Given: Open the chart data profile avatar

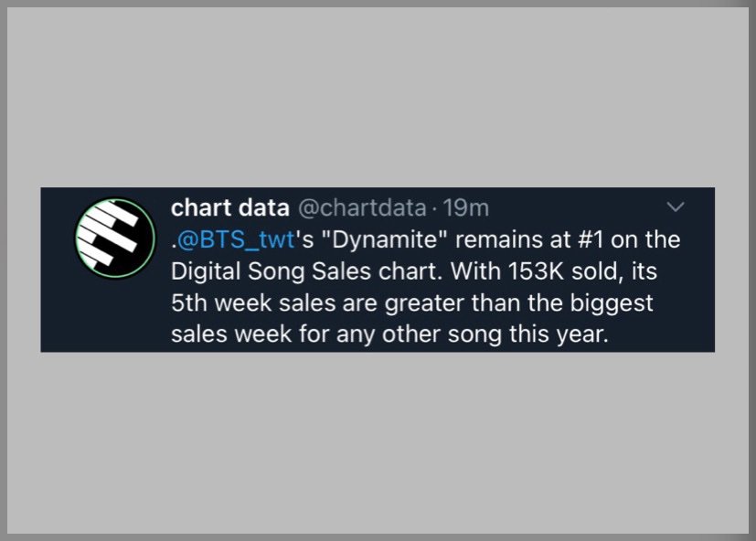Looking at the screenshot, I should [x=115, y=239].
